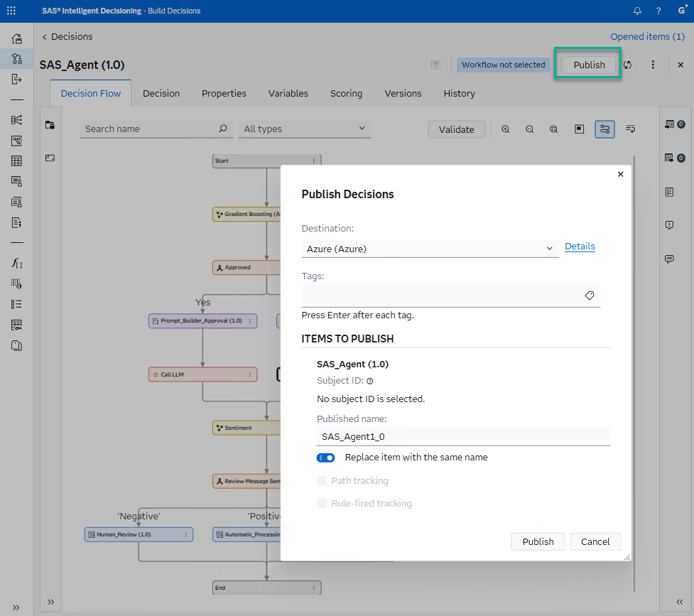Switch to the History tab
Image resolution: width=694 pixels, height=616 pixels.
[x=459, y=93]
